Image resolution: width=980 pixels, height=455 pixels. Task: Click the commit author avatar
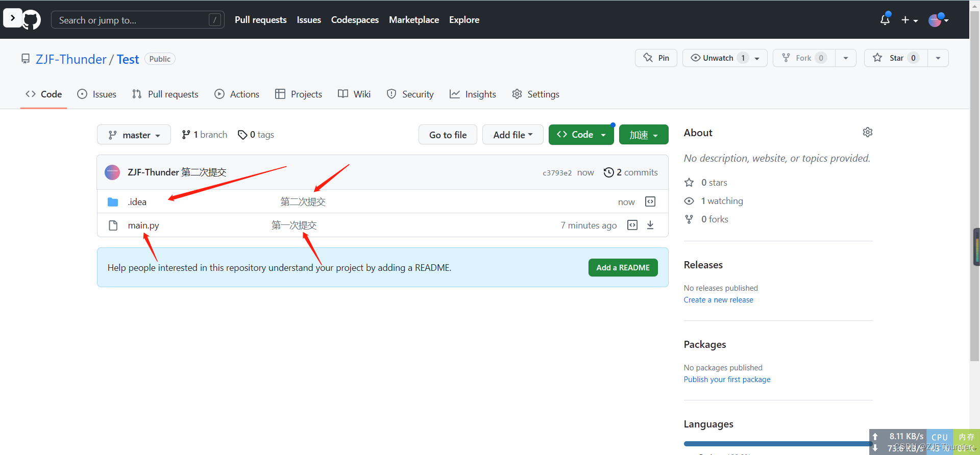(112, 172)
